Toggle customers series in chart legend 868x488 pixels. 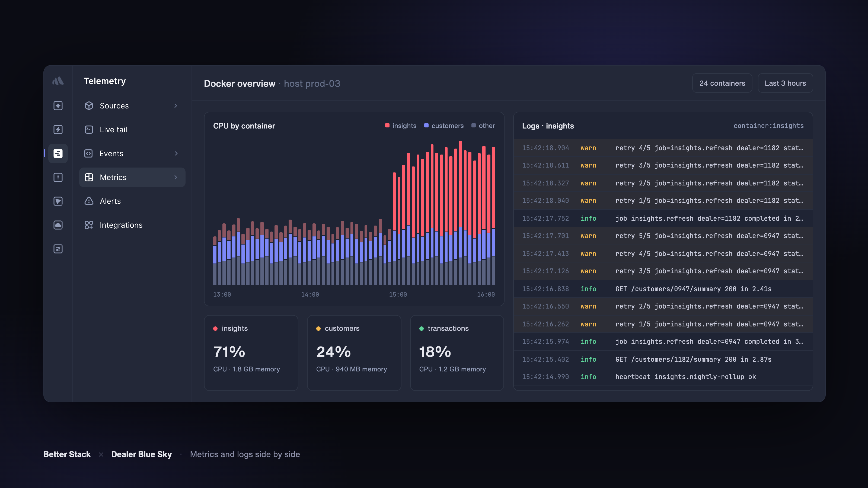pyautogui.click(x=444, y=126)
